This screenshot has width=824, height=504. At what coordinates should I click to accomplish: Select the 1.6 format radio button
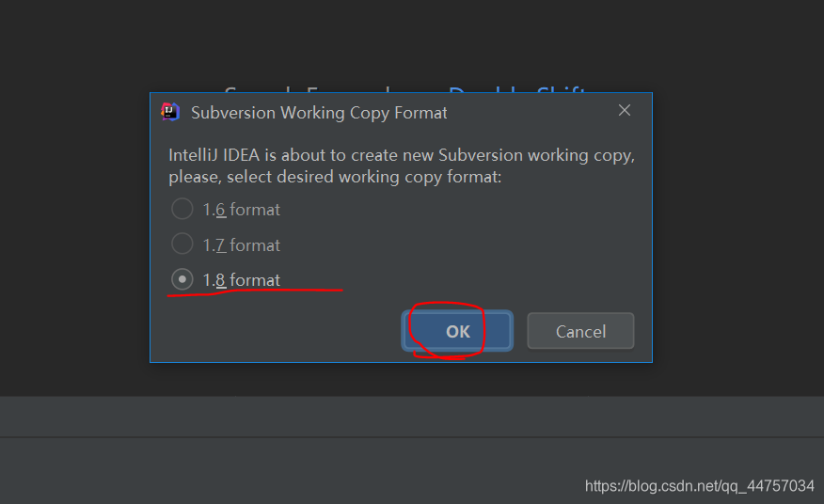182,209
